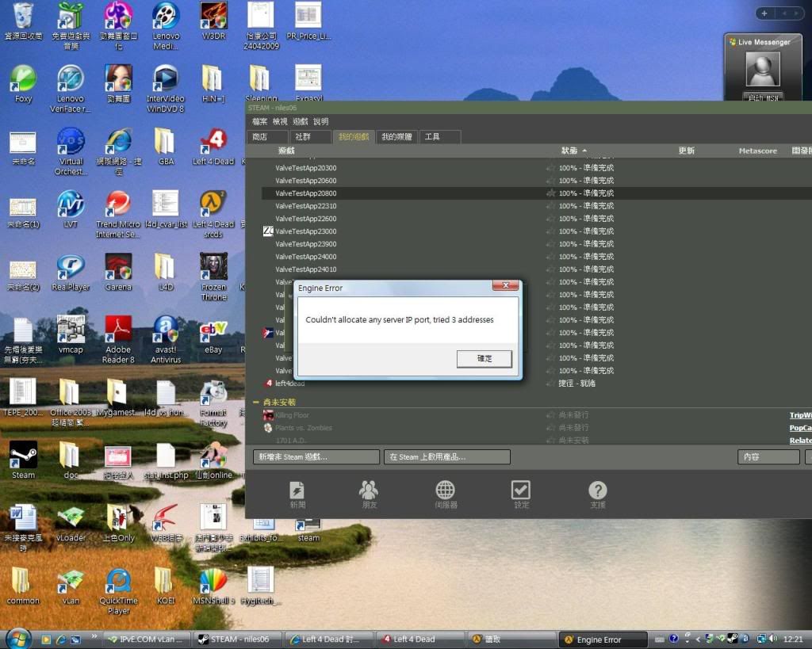Expand hidden Quick Launch items chevron
812x649 pixels.
click(x=94, y=636)
